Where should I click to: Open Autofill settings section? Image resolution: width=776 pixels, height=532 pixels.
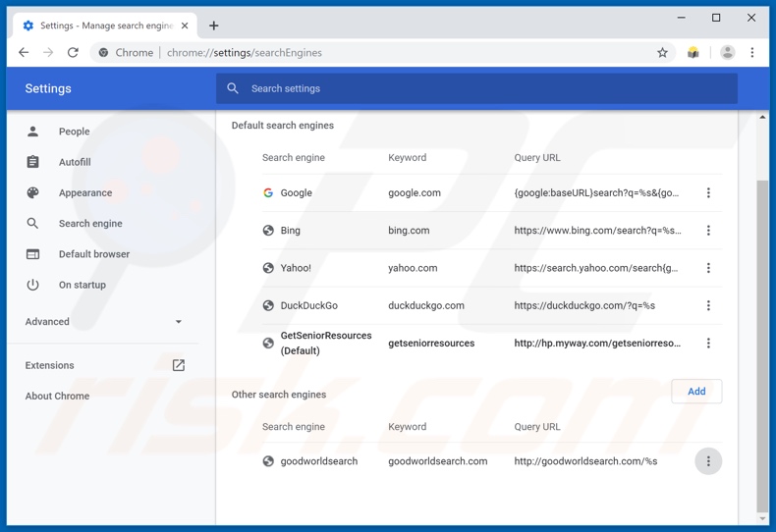pos(75,162)
